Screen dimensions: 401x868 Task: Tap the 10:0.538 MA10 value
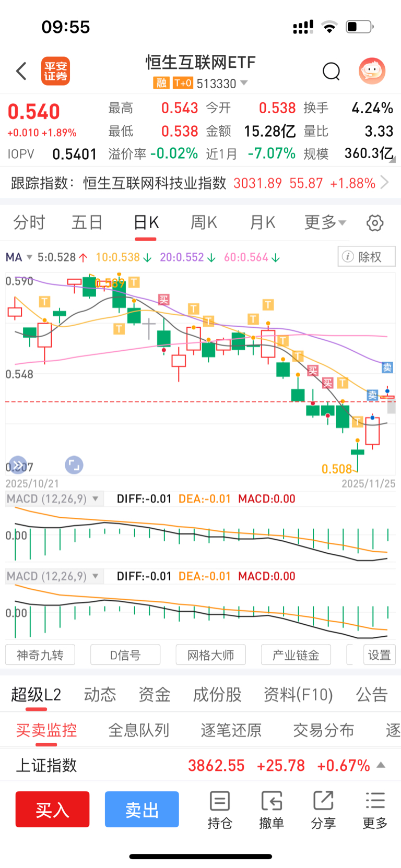pos(117,257)
